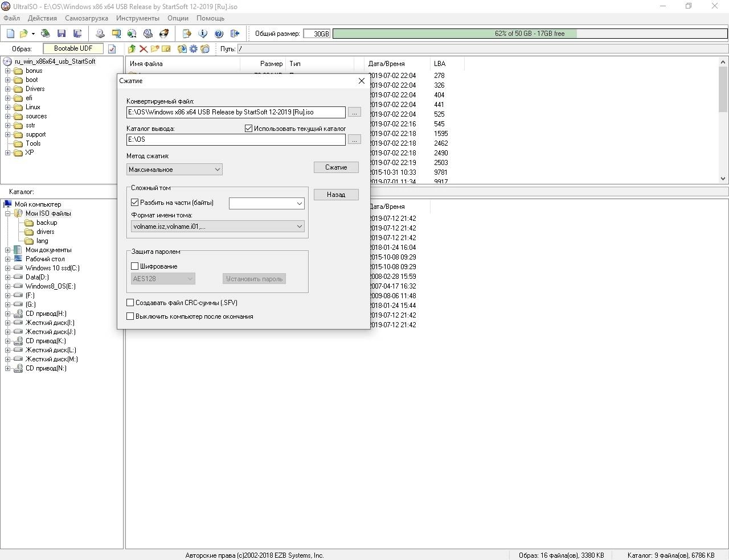Click the Save As toolbar icon
This screenshot has width=729, height=560.
click(77, 34)
